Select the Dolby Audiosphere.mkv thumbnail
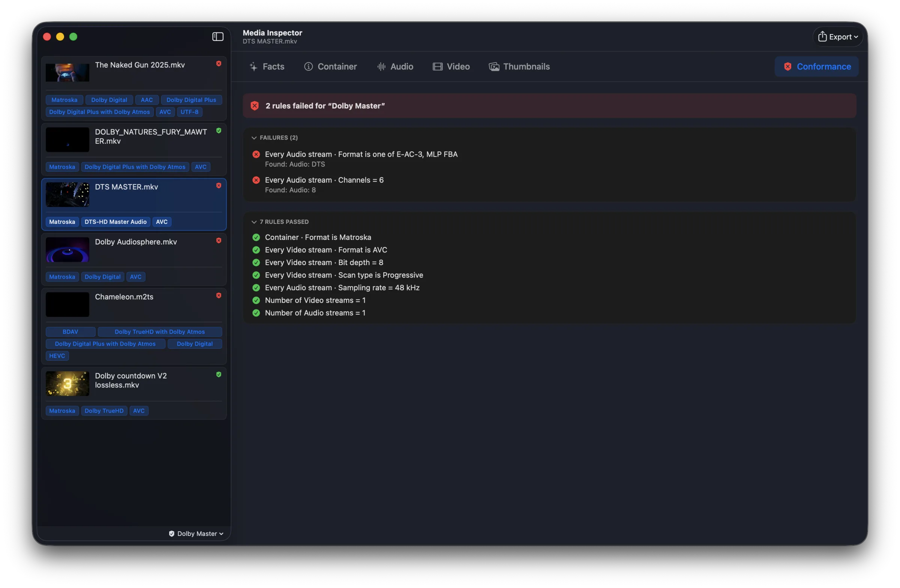 tap(67, 250)
